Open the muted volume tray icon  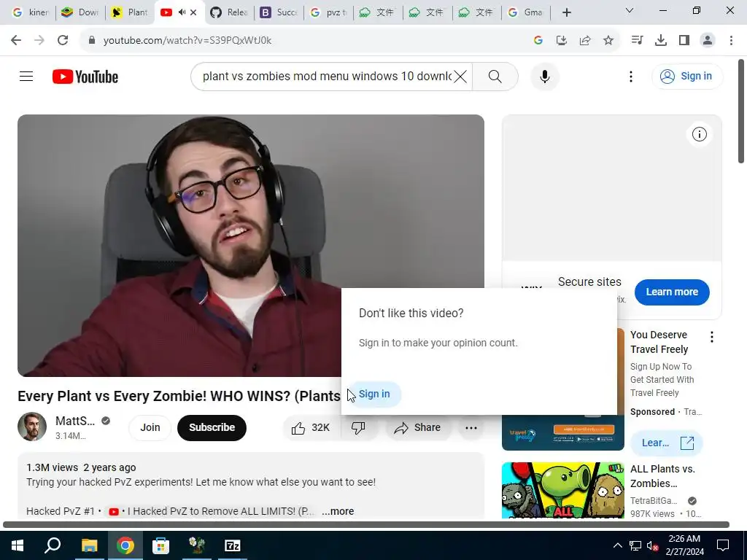point(652,545)
